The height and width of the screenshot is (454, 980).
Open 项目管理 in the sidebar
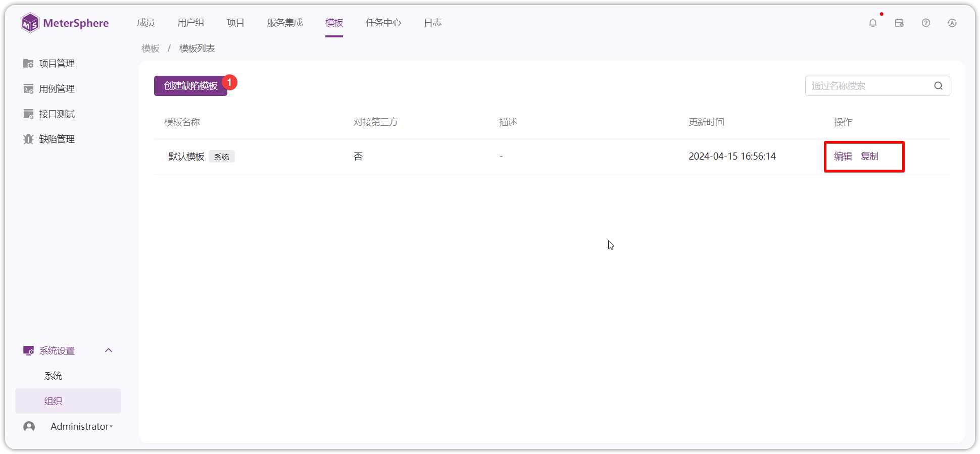57,63
